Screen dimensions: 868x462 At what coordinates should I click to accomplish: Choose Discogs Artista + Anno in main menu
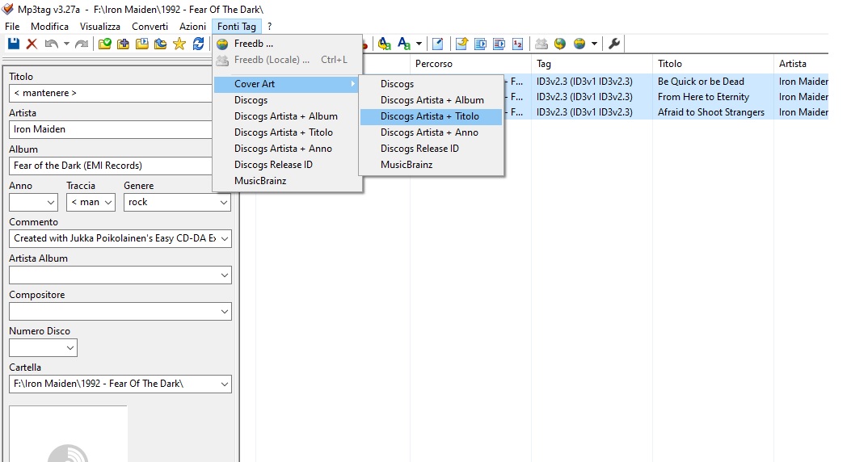pos(287,149)
